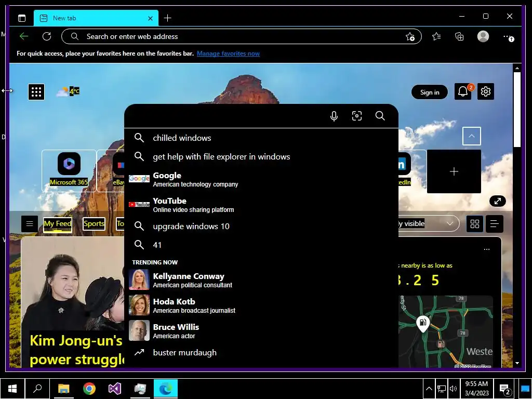The image size is (532, 399).
Task: Click the page vertical scrollbar thumb
Action: click(517, 109)
